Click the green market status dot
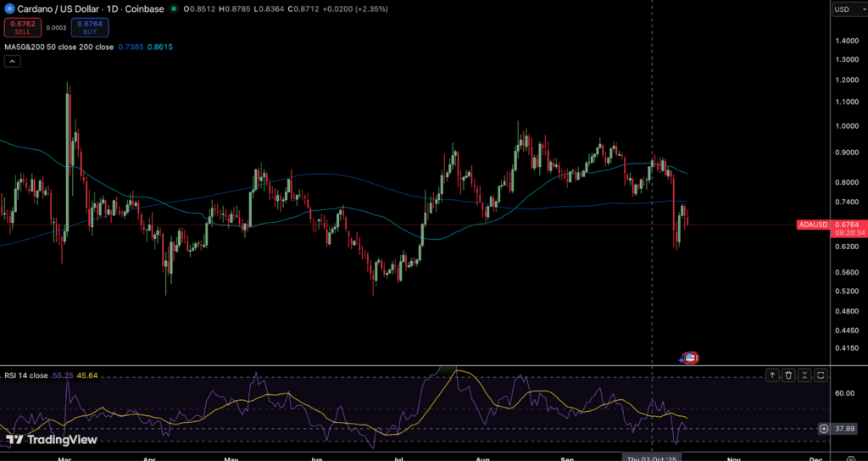868x461 pixels. (x=174, y=8)
